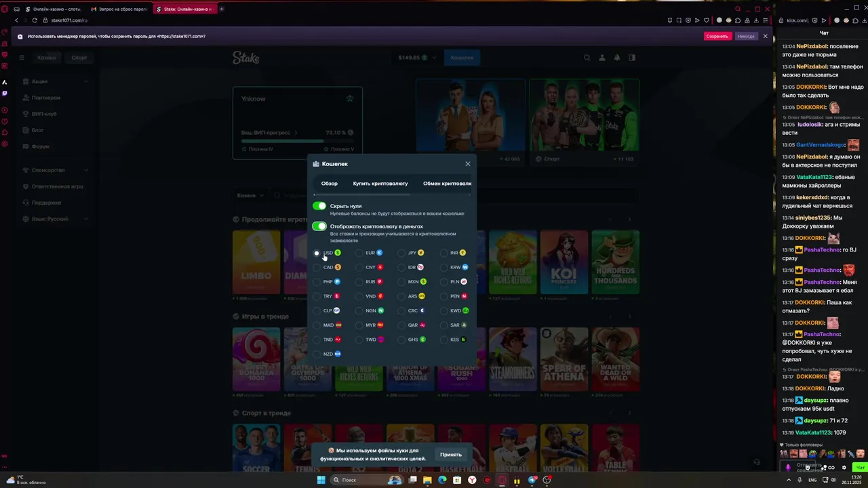Switch to Купить криптовалюту tab
Viewport: 868px width, 488px height.
click(x=380, y=184)
